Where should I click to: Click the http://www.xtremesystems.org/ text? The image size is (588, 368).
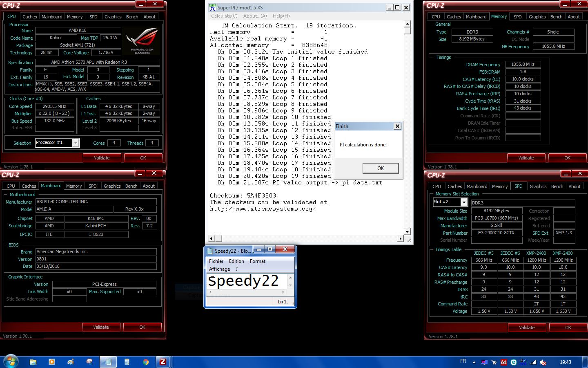click(x=263, y=209)
